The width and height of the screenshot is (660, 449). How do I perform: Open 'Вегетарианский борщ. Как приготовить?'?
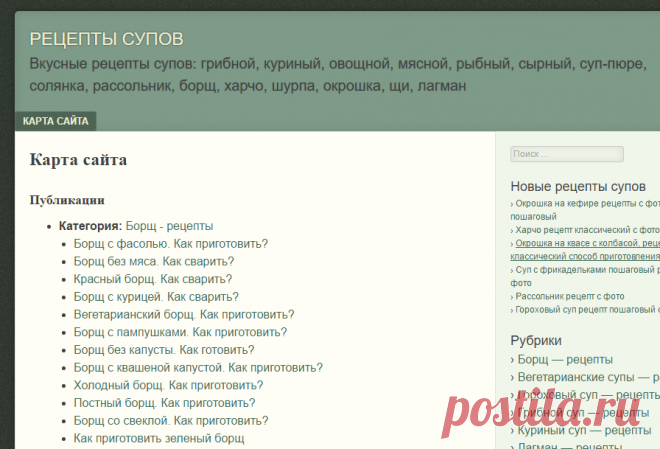(x=184, y=314)
